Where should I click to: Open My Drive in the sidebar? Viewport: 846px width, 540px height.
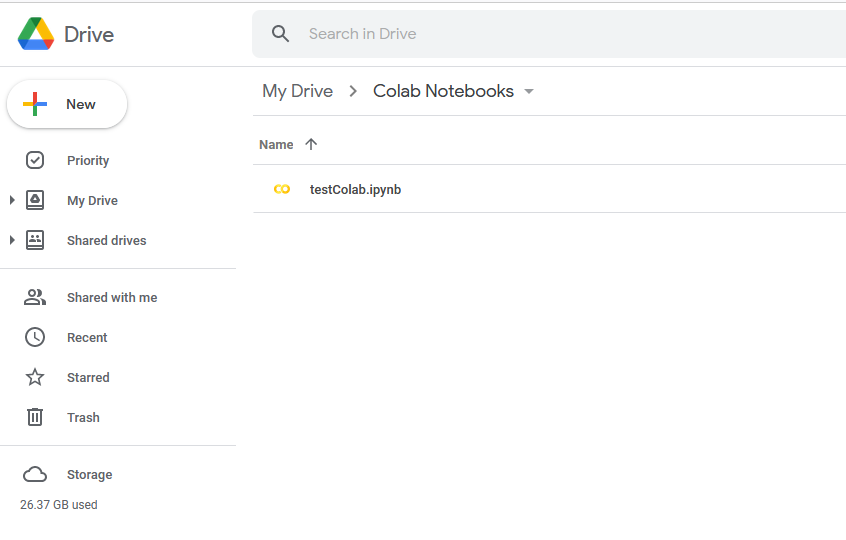pyautogui.click(x=92, y=200)
